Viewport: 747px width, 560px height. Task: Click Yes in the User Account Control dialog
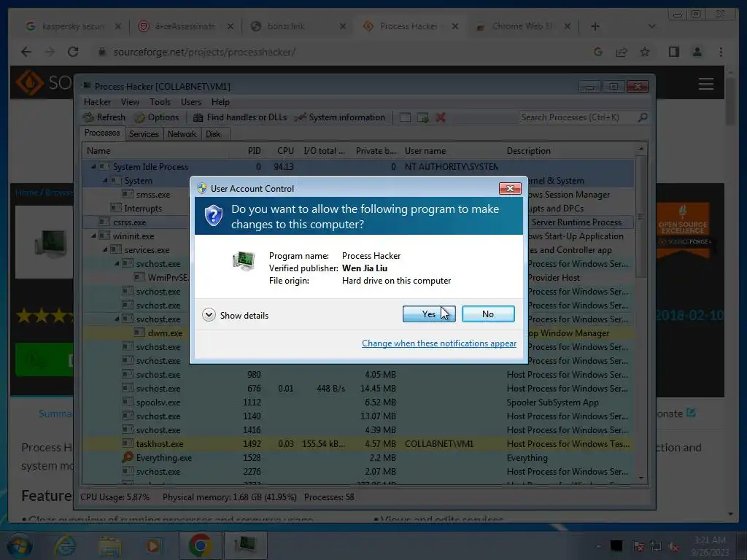429,314
